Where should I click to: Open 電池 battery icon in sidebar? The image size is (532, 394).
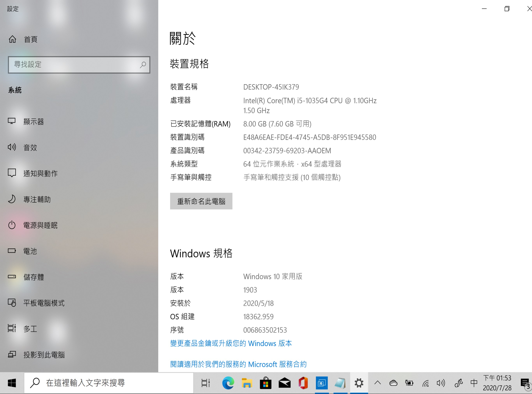point(12,251)
